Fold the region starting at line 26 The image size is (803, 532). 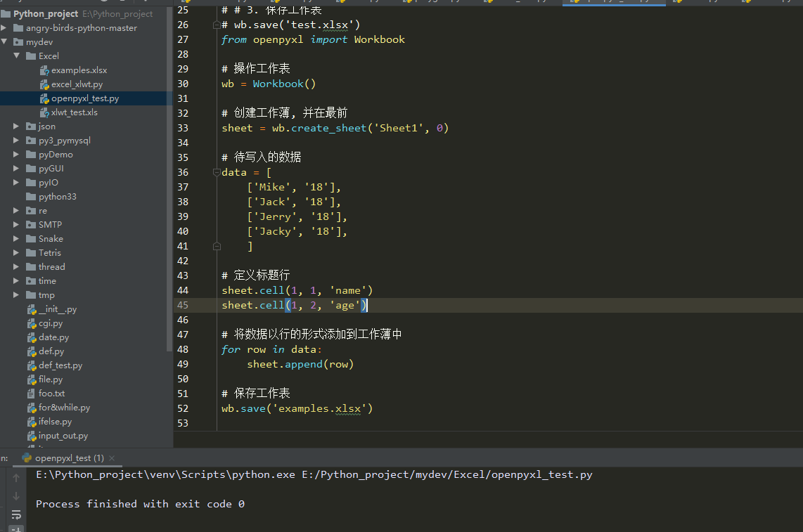[x=216, y=24]
